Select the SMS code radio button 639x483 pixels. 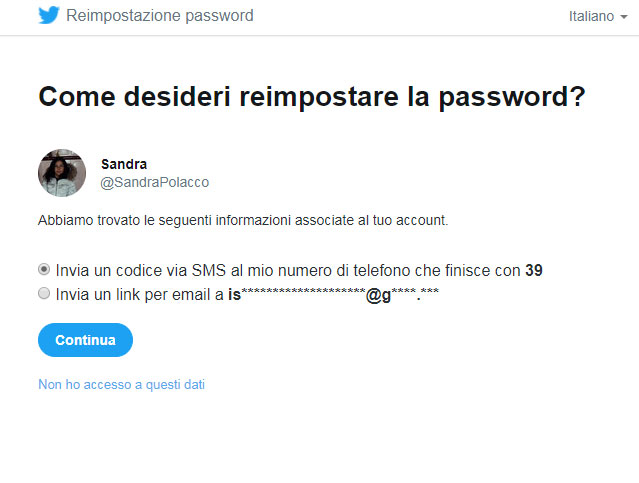click(x=44, y=269)
